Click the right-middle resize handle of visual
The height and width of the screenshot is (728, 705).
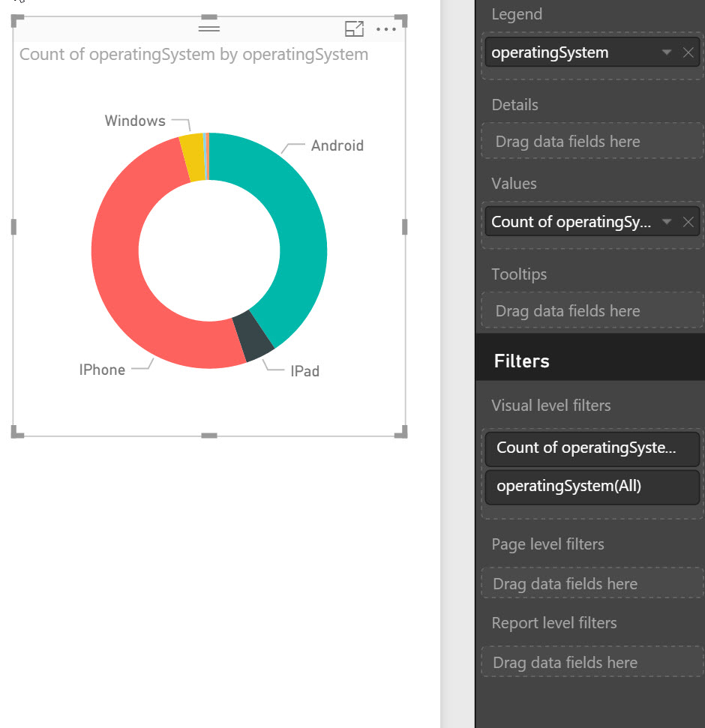click(405, 226)
